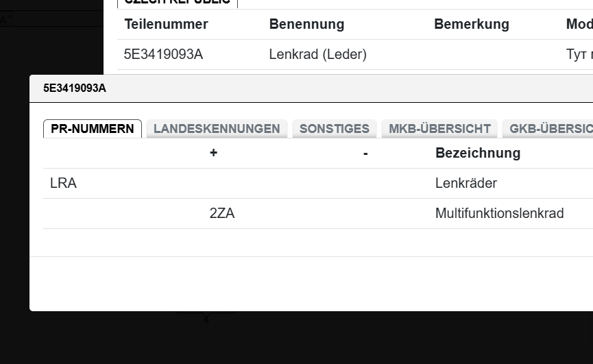Click the Bezeichnung column header
The image size is (593, 364).
478,153
